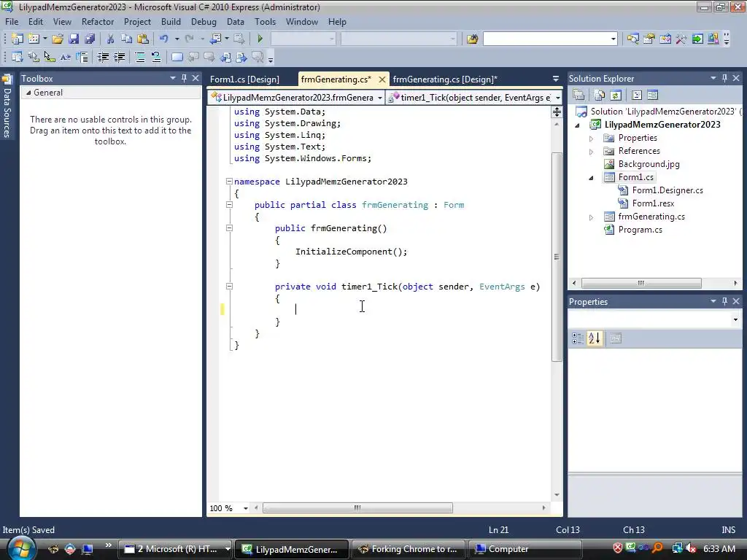Open the active documents list dropdown
747x560 pixels.
point(555,79)
